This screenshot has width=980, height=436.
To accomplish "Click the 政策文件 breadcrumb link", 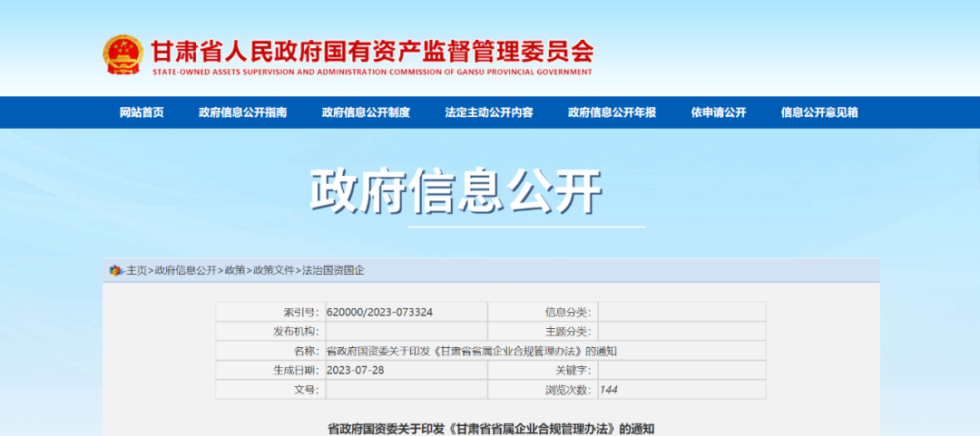I will tap(274, 270).
